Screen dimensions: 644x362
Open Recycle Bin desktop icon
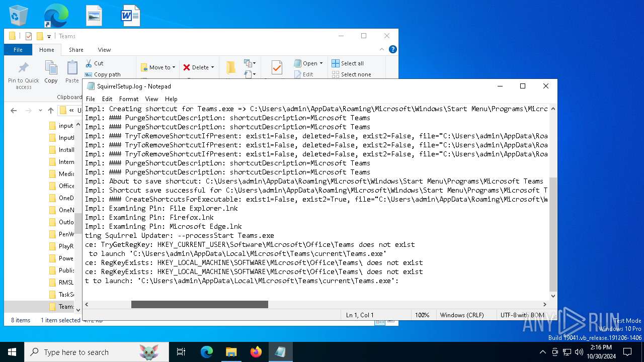[x=19, y=15]
